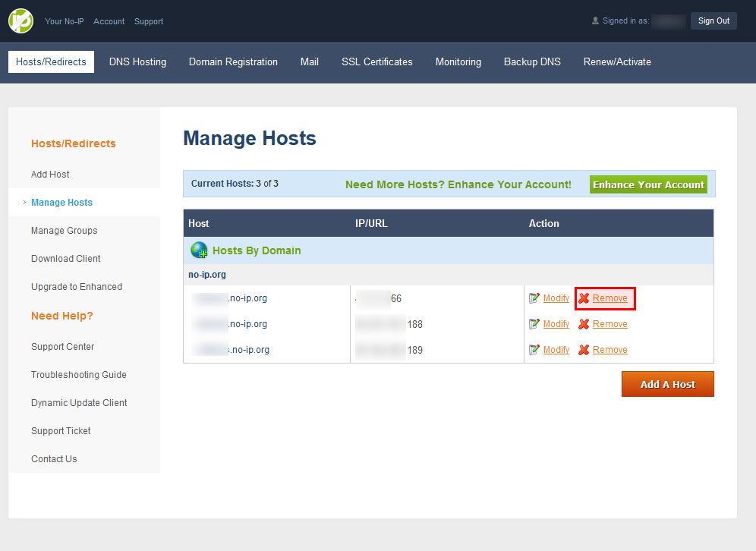Open the Support menu in top bar
The width and height of the screenshot is (756, 551).
(149, 21)
